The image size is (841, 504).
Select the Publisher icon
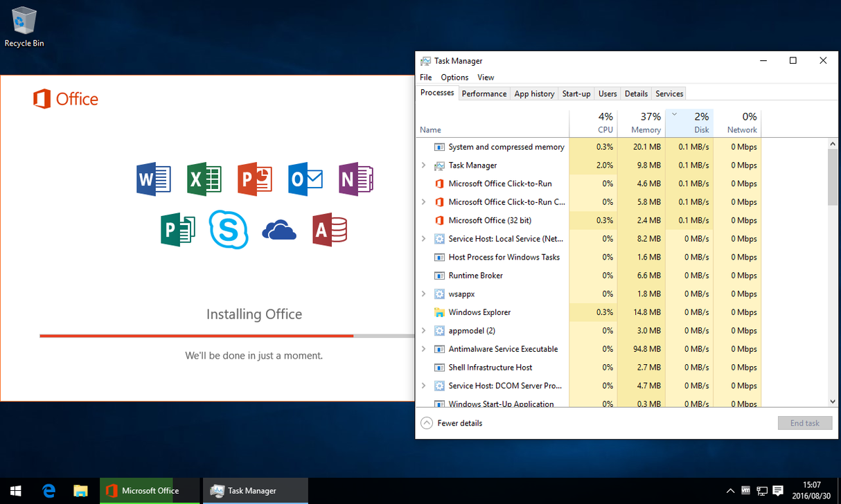tap(178, 230)
